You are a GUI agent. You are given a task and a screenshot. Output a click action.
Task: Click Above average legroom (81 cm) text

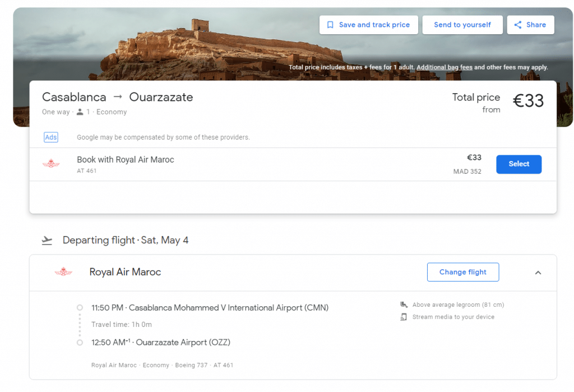point(459,305)
